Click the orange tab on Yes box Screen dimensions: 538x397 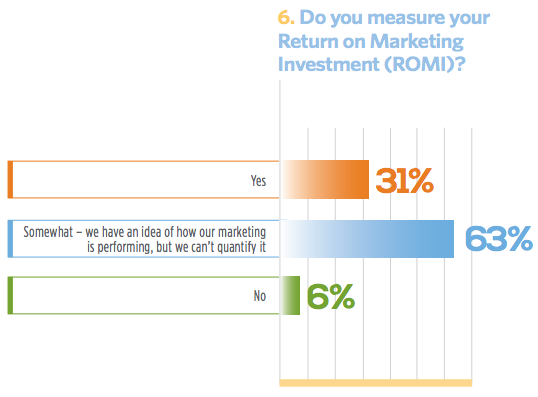tap(10, 179)
